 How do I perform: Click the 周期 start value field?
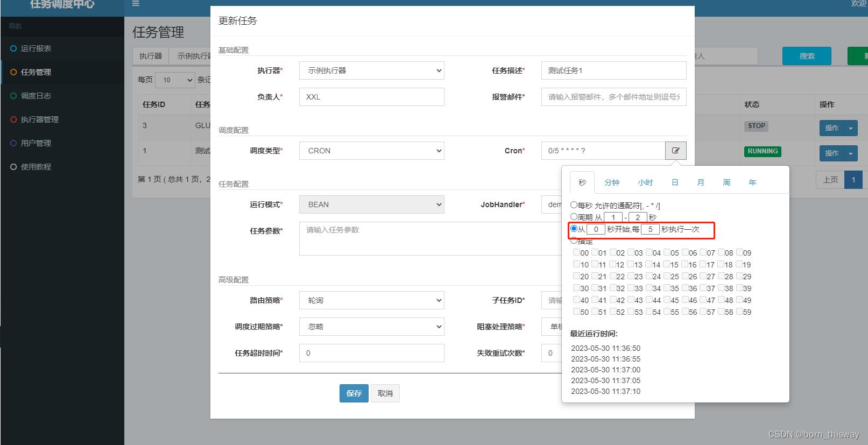pyautogui.click(x=613, y=217)
